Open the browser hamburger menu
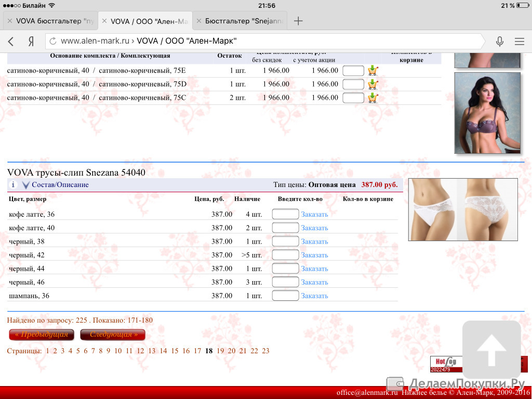 pyautogui.click(x=520, y=42)
